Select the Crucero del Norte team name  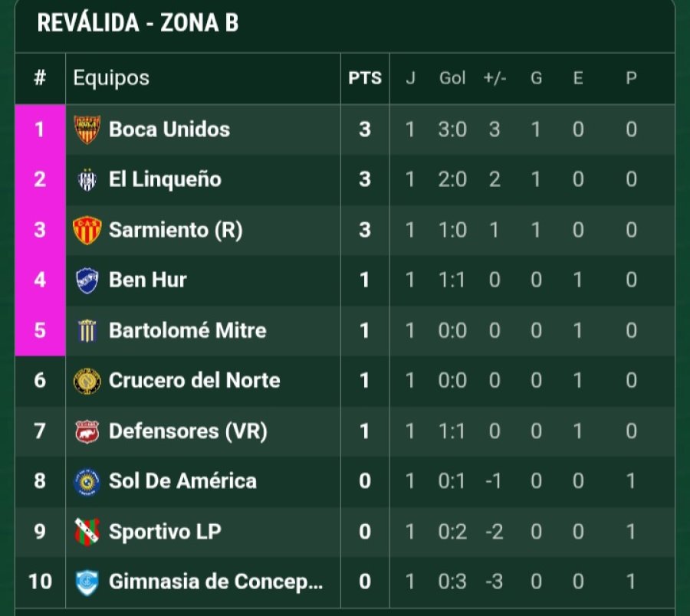195,381
